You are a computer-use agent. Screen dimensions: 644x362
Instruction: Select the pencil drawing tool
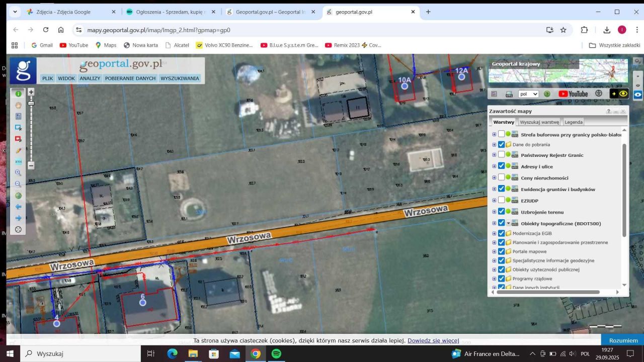click(19, 151)
